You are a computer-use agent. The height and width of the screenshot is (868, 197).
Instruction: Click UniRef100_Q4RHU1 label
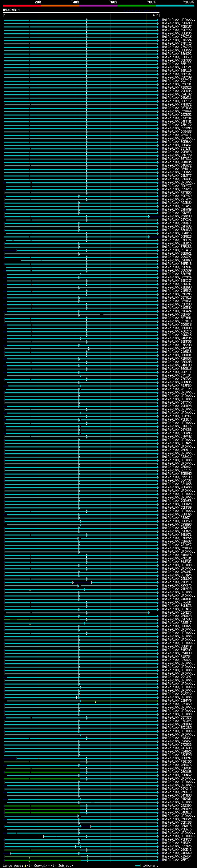177,599
